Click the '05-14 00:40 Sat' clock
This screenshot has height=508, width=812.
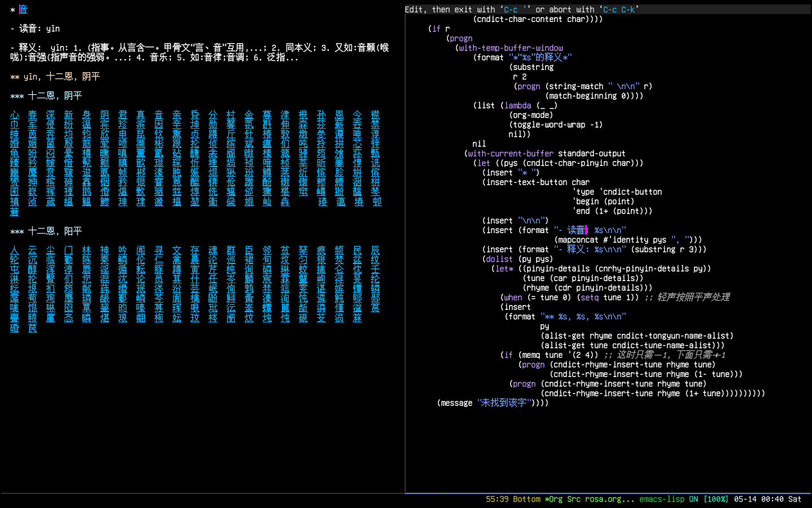tap(768, 499)
